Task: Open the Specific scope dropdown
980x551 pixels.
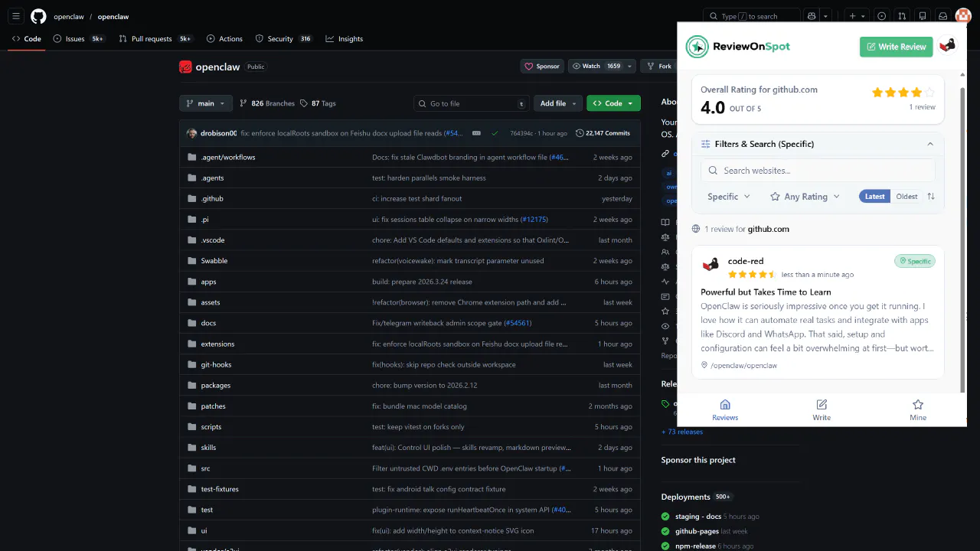Action: [729, 197]
